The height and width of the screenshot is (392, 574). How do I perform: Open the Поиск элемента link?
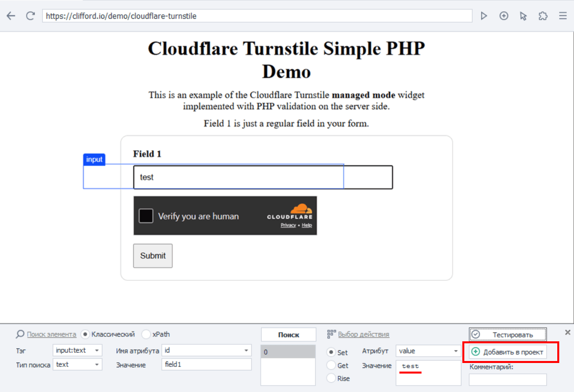(x=52, y=334)
